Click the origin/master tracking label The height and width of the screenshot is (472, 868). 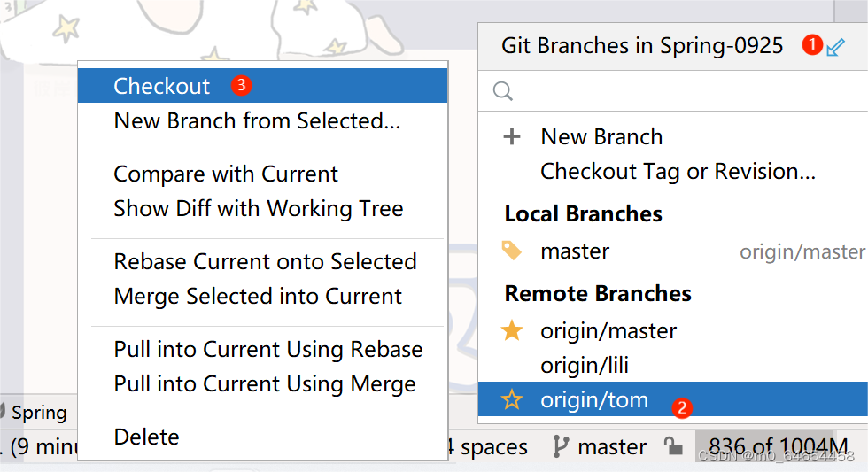point(802,251)
